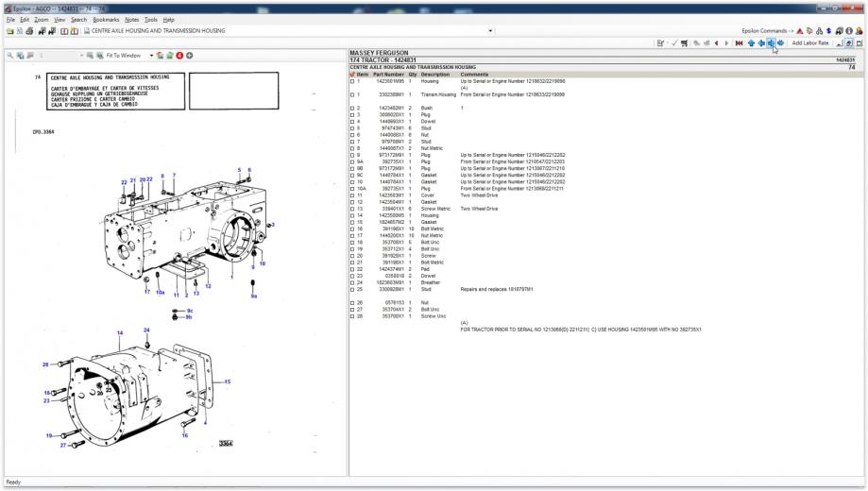Click the find next binoculars icon

click(x=52, y=31)
